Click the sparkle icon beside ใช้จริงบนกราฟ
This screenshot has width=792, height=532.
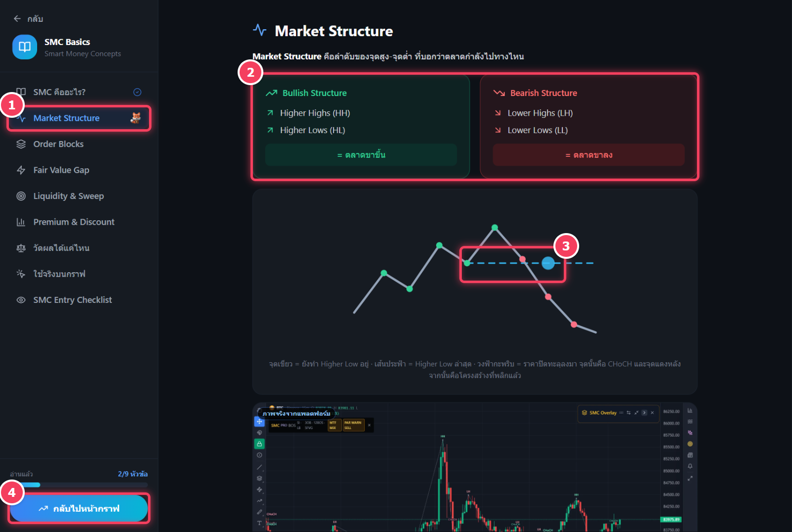pos(21,274)
